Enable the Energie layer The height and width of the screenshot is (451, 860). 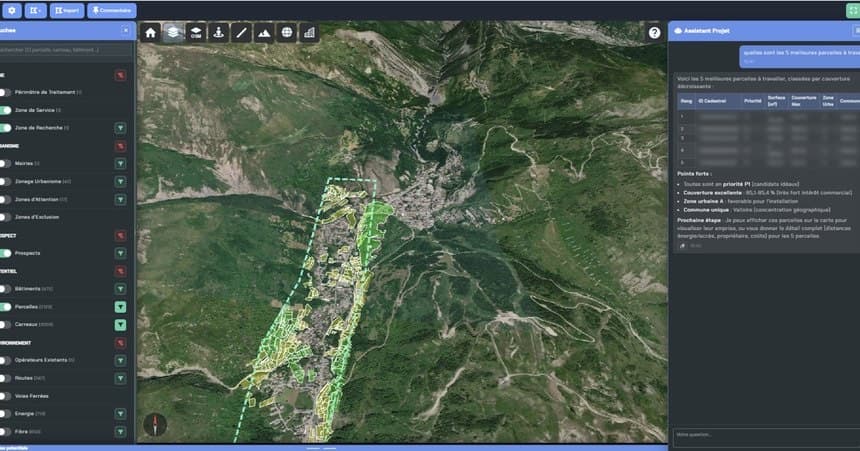pyautogui.click(x=5, y=414)
